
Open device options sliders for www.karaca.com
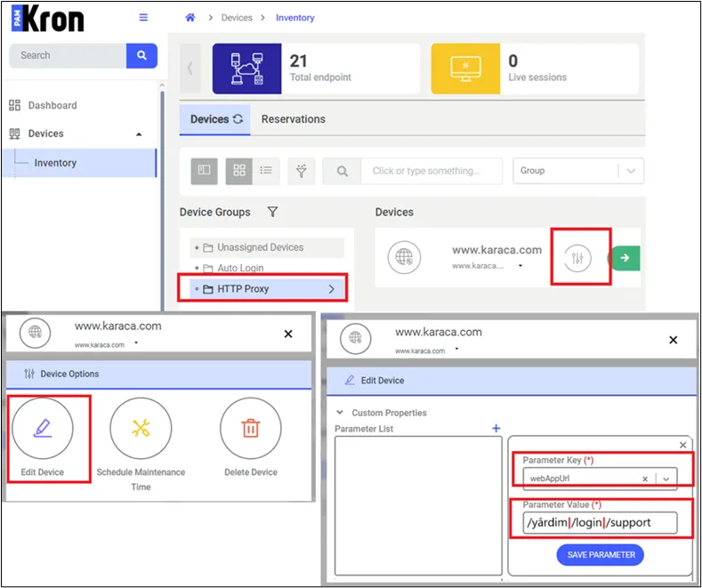click(x=577, y=258)
